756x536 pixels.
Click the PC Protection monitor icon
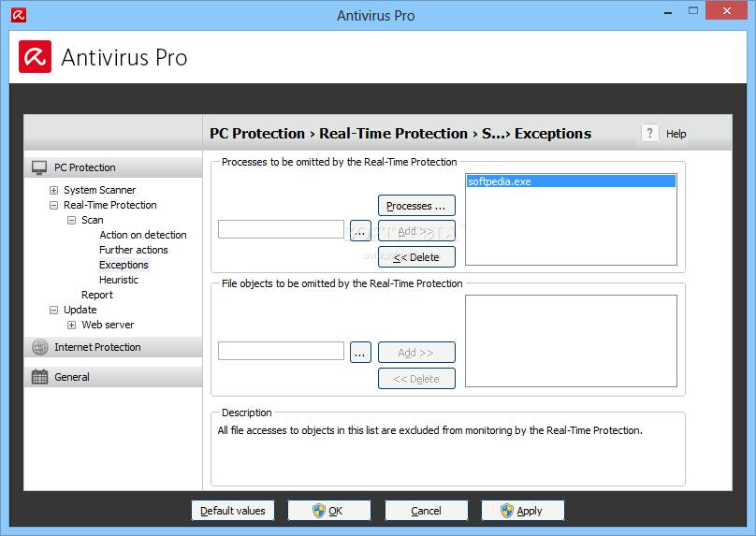coord(39,167)
